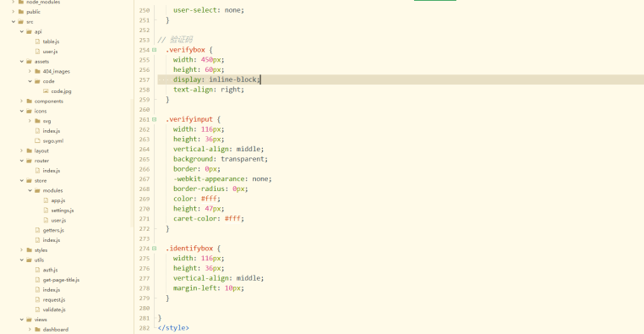The height and width of the screenshot is (334, 644).
Task: Open table.js in the api folder
Action: click(51, 41)
